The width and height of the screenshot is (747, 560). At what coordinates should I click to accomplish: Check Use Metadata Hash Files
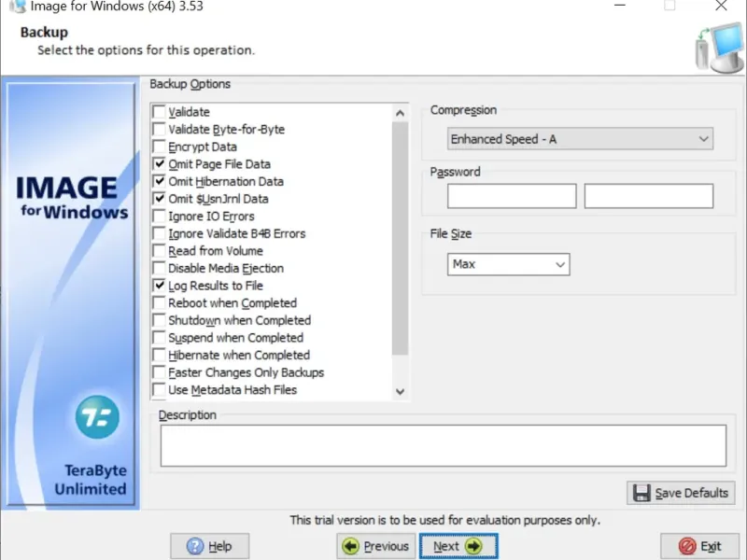pos(159,390)
